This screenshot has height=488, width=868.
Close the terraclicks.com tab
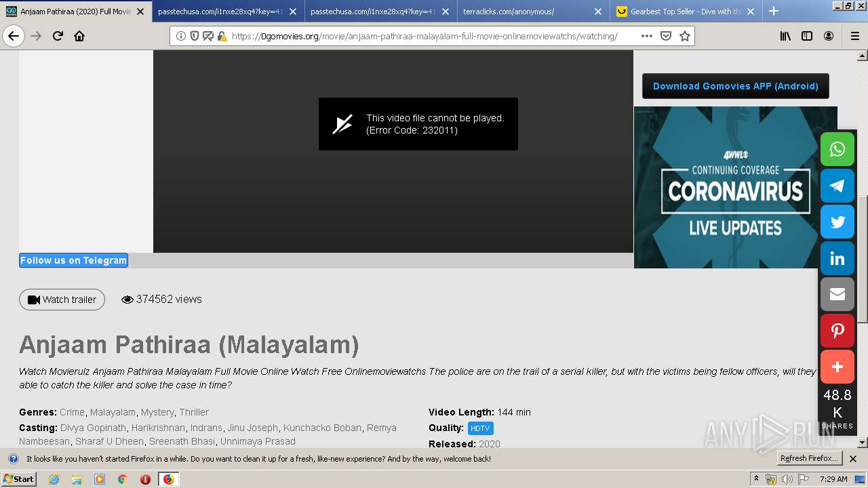click(598, 12)
